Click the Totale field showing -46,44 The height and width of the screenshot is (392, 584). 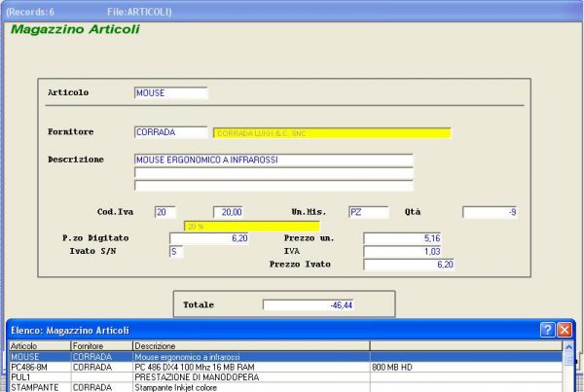(308, 305)
